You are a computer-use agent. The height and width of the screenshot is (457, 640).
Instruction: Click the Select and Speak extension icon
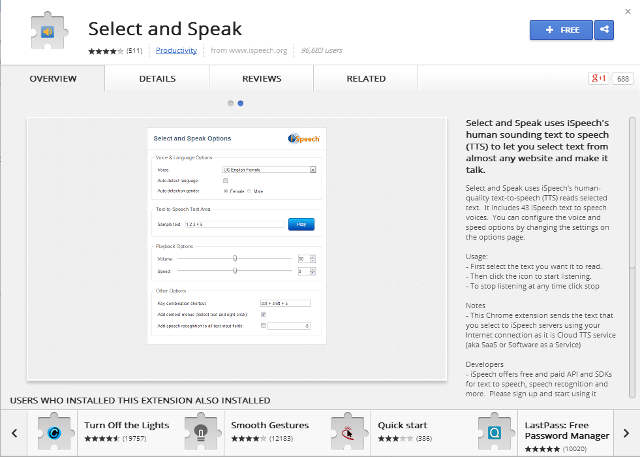click(x=49, y=31)
